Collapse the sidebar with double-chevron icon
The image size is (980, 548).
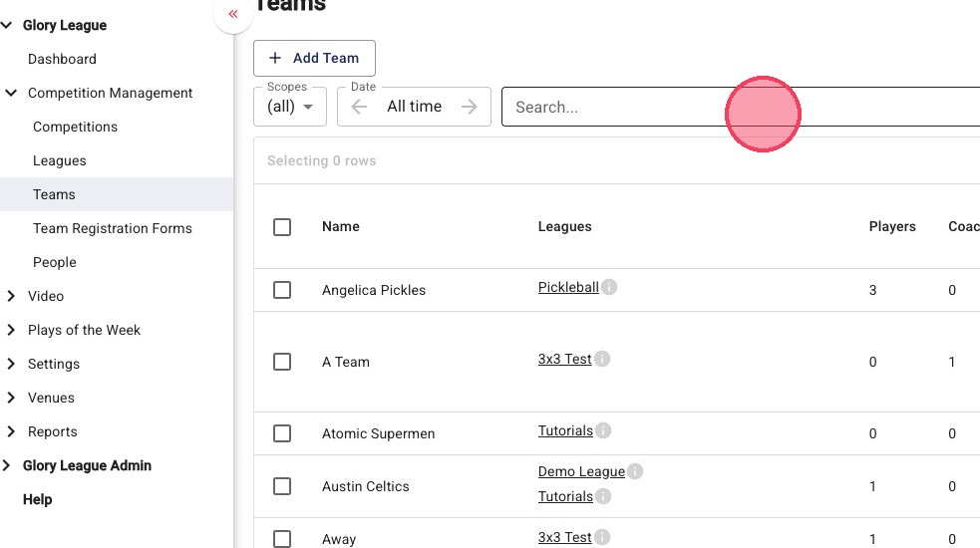coord(232,14)
